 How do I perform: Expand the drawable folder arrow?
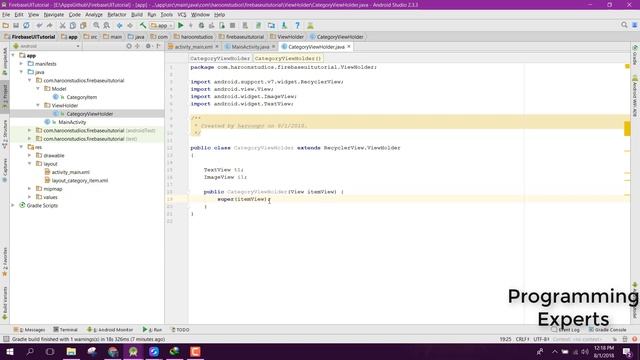point(29,155)
